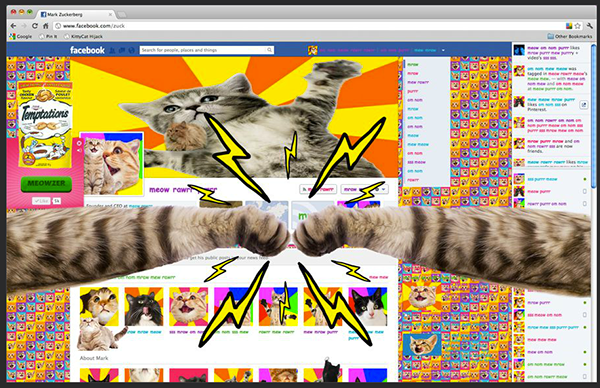Click the cat avatar in the blue header
Image resolution: width=600 pixels, height=388 pixels.
click(x=313, y=50)
